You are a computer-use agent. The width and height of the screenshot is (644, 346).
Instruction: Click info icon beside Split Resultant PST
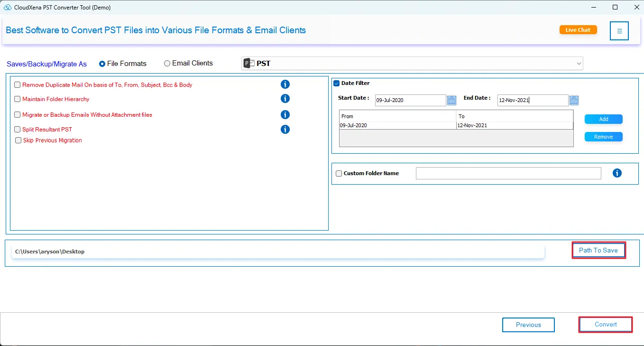coord(285,129)
